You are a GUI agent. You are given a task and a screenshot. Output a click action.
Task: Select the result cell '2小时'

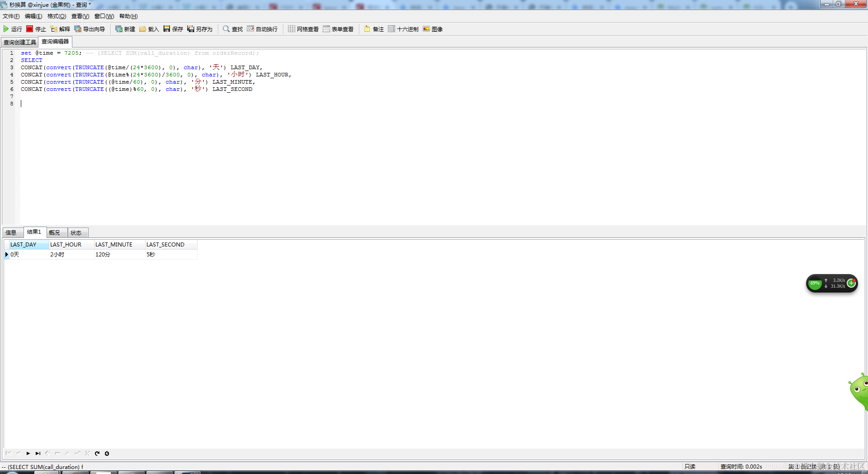pos(71,255)
